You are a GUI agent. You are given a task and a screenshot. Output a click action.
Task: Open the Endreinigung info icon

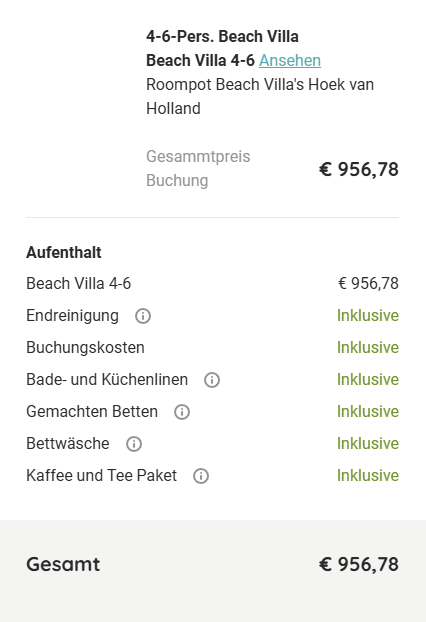pos(143,316)
